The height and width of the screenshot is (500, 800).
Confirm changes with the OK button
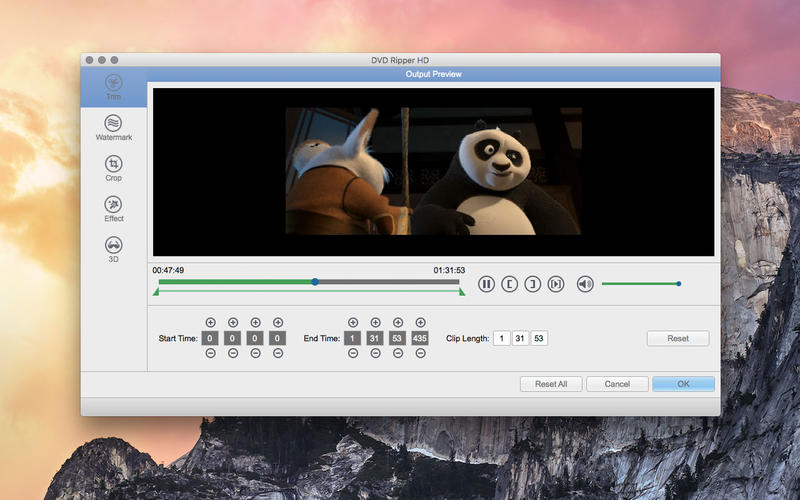click(x=683, y=384)
